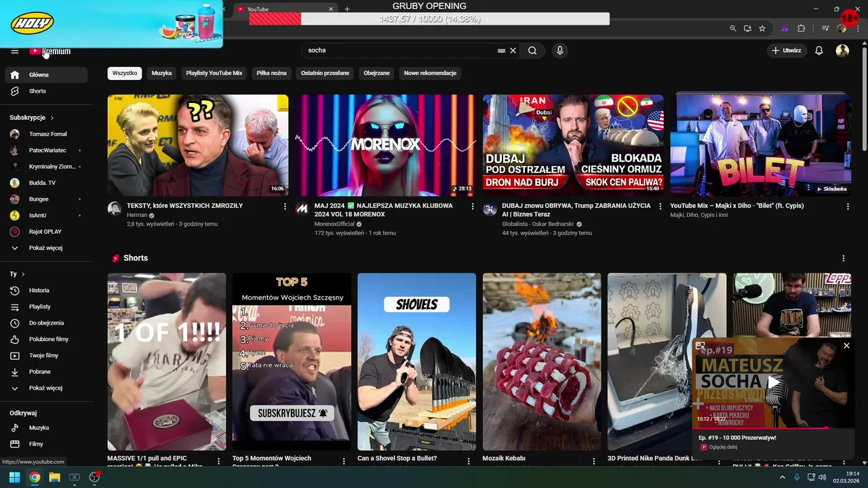Open Globalista - Oskar Bednarski channel link
868x488 pixels.
click(538, 224)
